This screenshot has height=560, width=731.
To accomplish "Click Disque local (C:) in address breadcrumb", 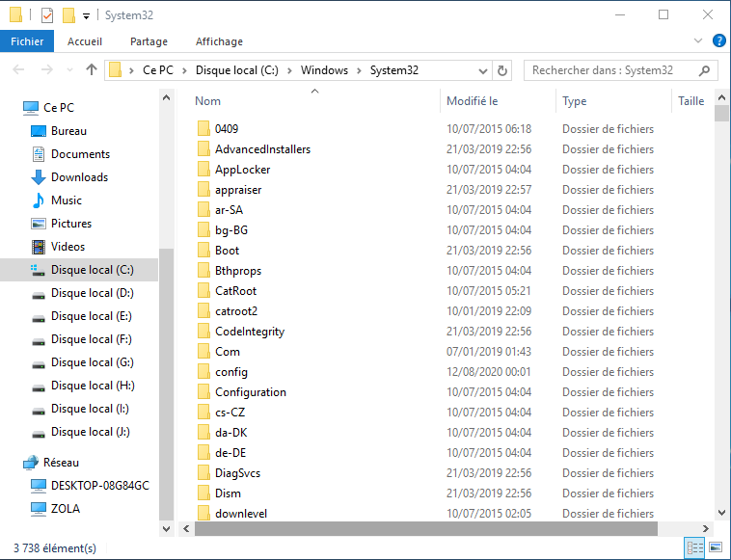I will tap(237, 70).
